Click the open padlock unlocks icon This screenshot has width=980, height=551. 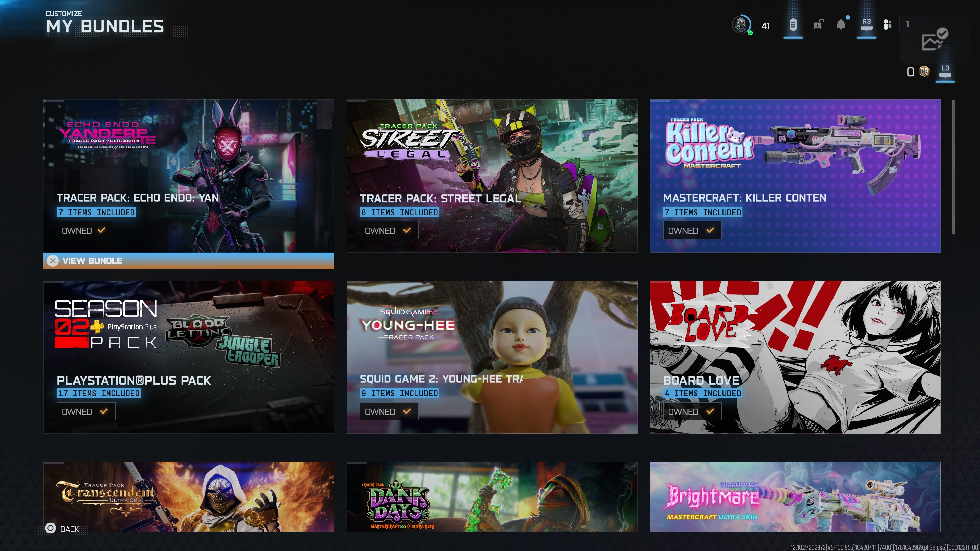(818, 25)
